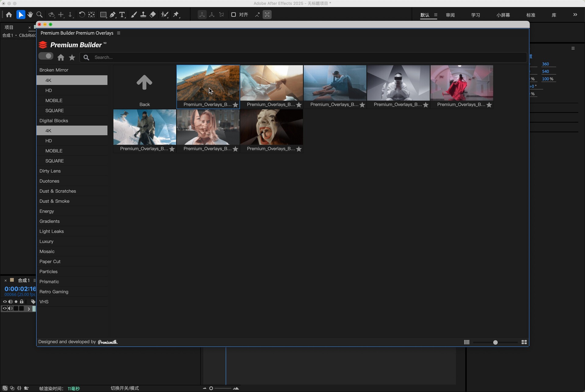
Task: Adjust the thumbnail size slider
Action: [495, 342]
